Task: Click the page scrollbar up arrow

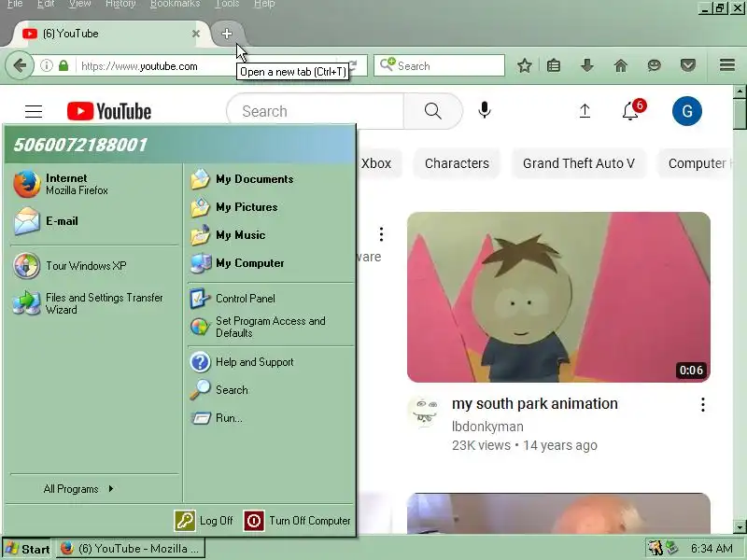Action: point(740,91)
